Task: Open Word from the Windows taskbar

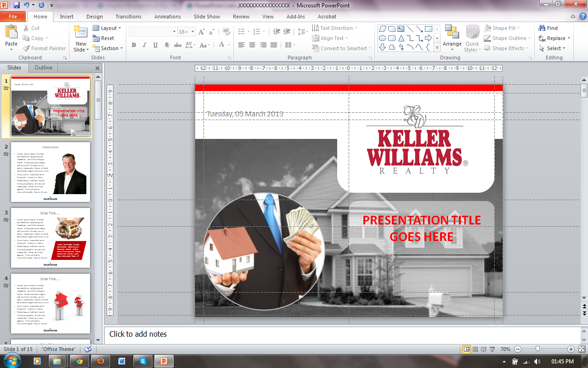Action: pyautogui.click(x=122, y=361)
